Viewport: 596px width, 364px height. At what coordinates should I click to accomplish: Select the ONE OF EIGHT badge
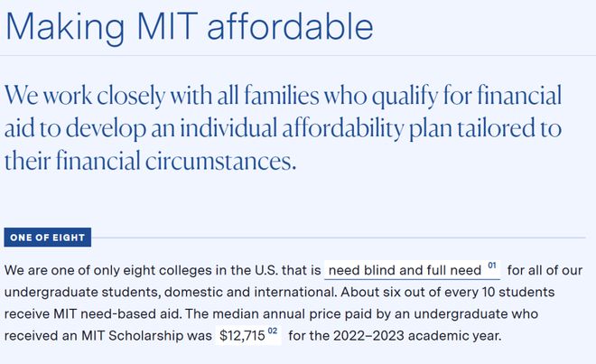48,238
